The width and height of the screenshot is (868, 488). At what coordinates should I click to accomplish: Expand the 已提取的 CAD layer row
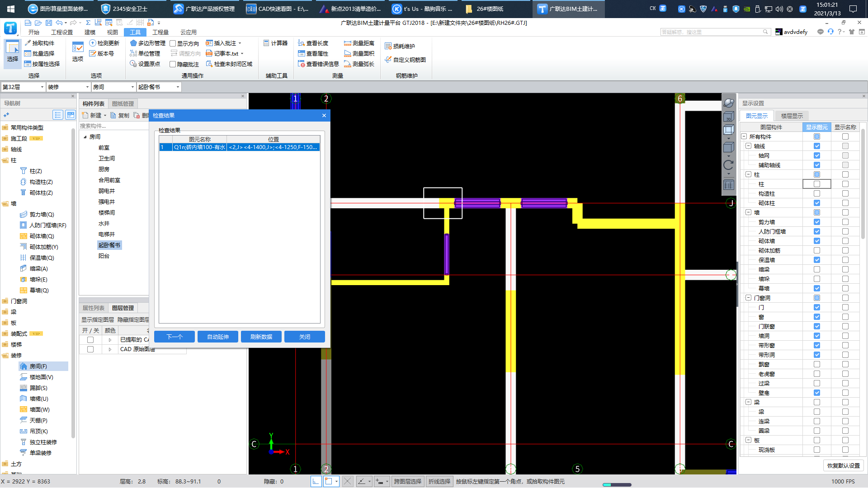[x=110, y=340]
